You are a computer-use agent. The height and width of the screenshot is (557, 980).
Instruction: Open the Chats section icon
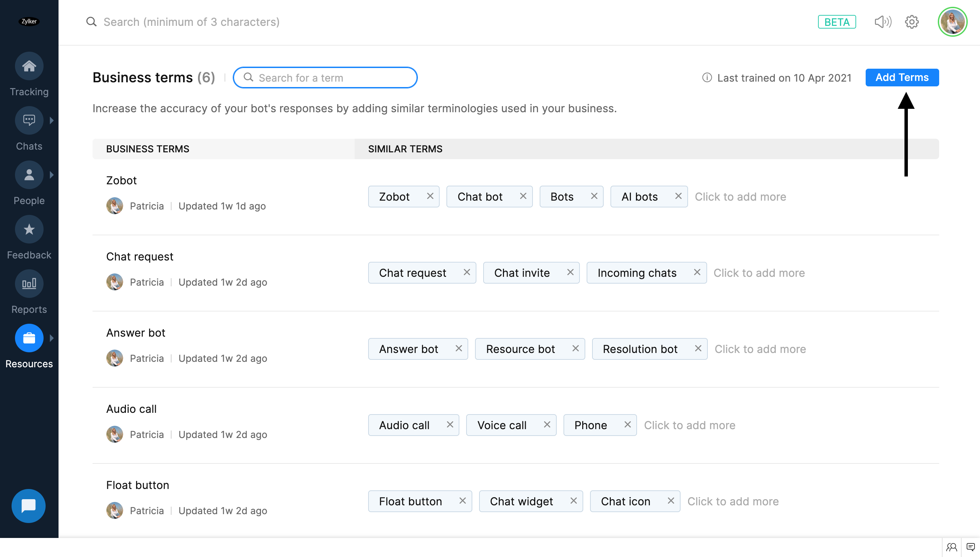click(x=29, y=120)
